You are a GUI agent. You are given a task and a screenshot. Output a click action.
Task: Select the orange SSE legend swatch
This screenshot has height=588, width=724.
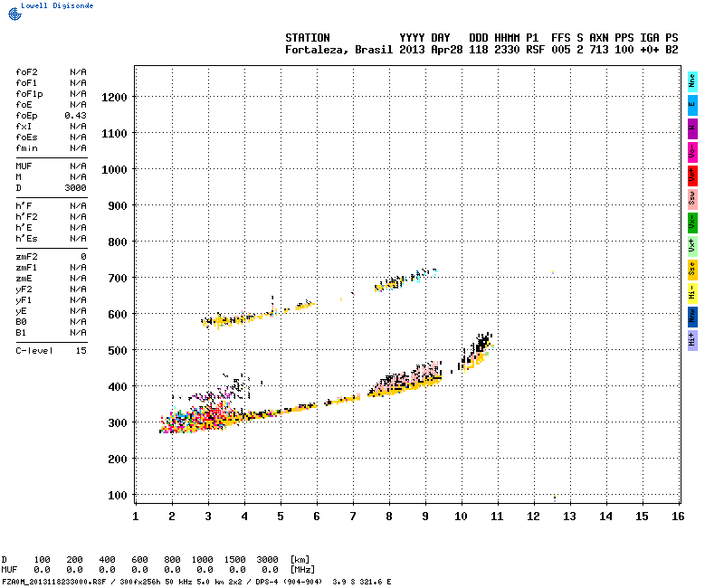[692, 269]
